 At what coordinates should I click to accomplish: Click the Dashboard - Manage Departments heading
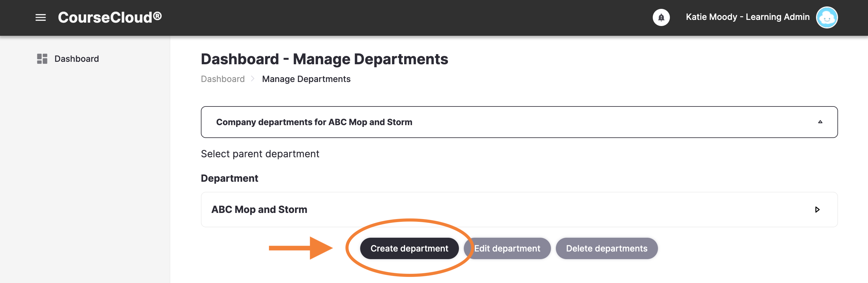pyautogui.click(x=324, y=59)
